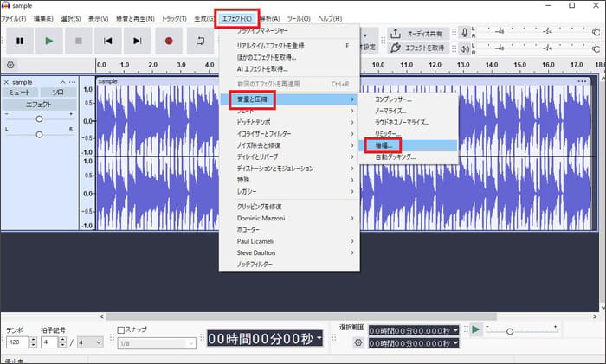606x364 pixels.
Task: Expand the イコライザーとフィルター submenu
Action: click(x=289, y=134)
